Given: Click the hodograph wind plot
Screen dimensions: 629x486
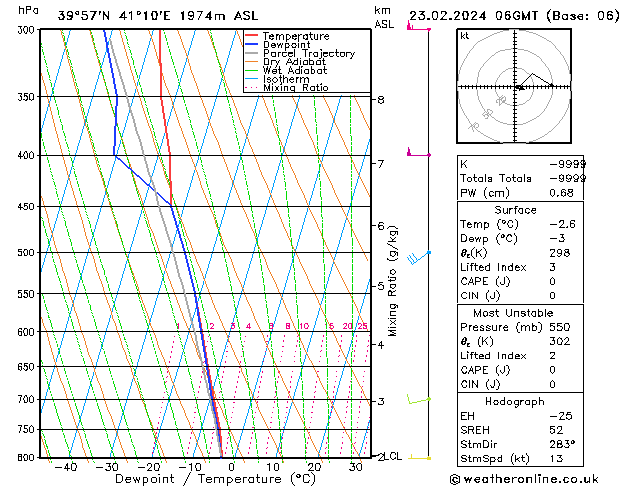Looking at the screenshot, I should pos(514,86).
